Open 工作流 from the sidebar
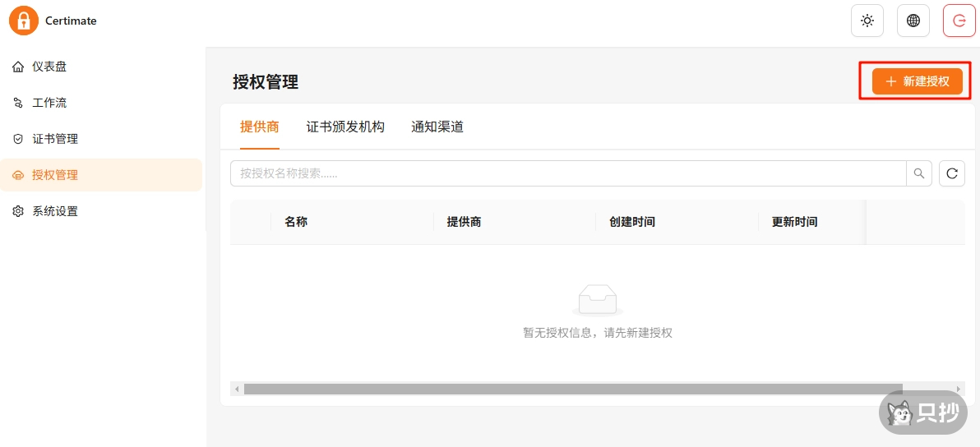Viewport: 980px width, 447px height. pyautogui.click(x=49, y=103)
